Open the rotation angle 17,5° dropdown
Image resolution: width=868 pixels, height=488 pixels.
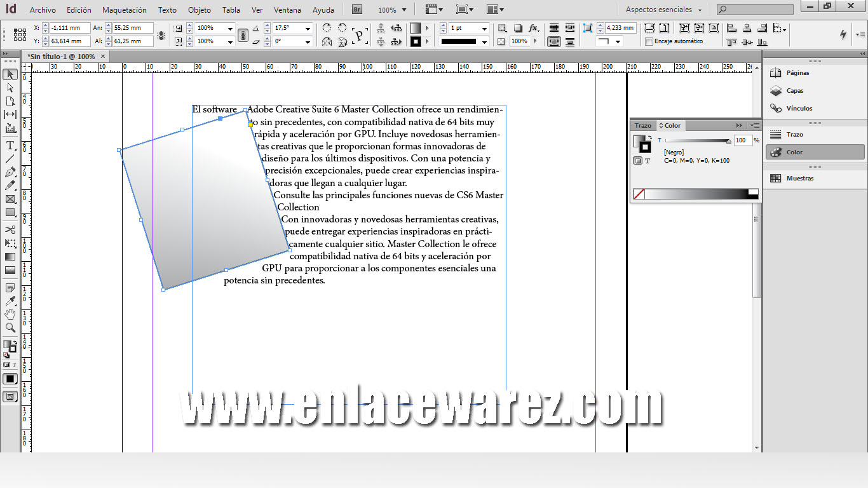(308, 29)
